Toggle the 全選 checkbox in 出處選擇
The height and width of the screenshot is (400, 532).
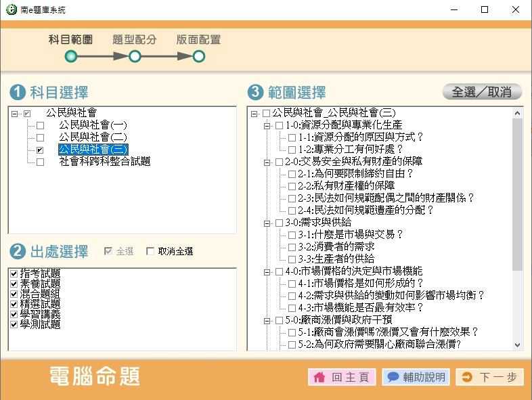coord(108,251)
